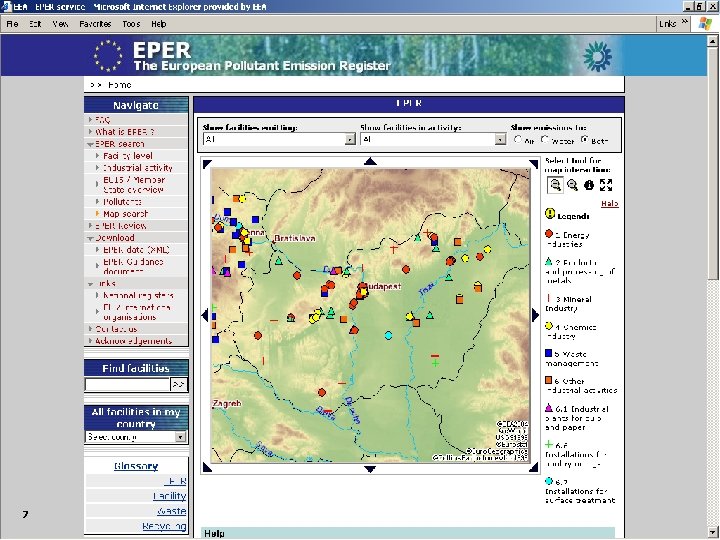Click the green triangle metals legend symbol
Viewport: 720px width, 540px height.
[x=548, y=261]
